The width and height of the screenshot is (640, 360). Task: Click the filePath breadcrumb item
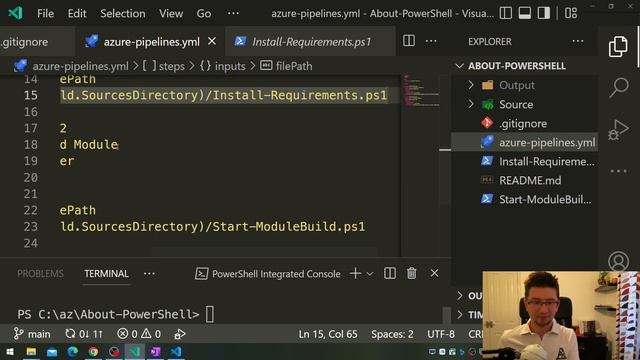click(x=287, y=66)
